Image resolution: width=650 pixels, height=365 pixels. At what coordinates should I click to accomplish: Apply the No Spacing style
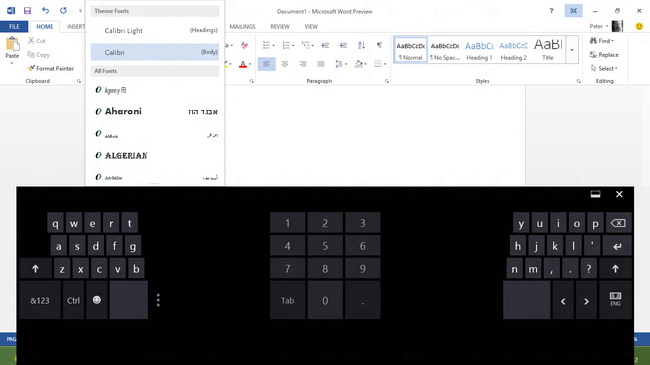point(445,50)
